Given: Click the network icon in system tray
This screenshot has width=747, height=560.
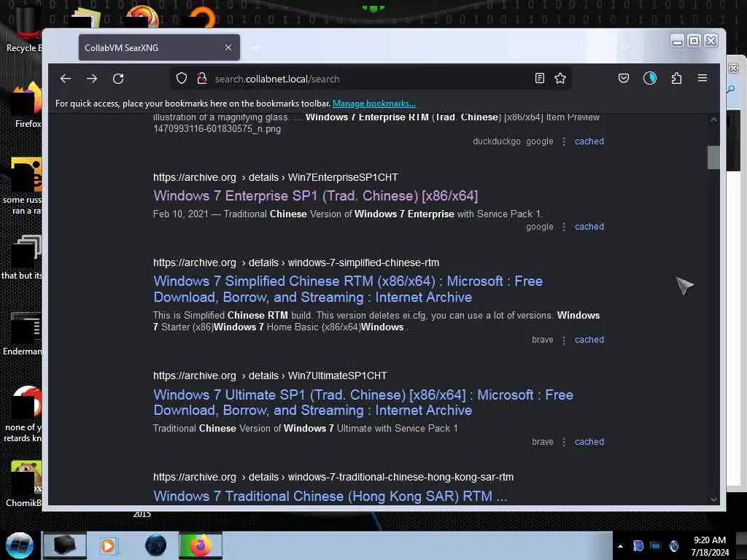Looking at the screenshot, I should (656, 545).
